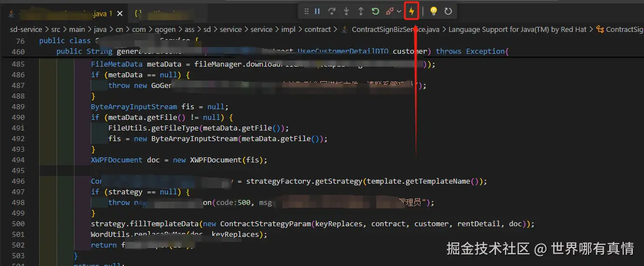Click line number 494 in the gutter
This screenshot has width=644, height=266.
click(x=18, y=160)
